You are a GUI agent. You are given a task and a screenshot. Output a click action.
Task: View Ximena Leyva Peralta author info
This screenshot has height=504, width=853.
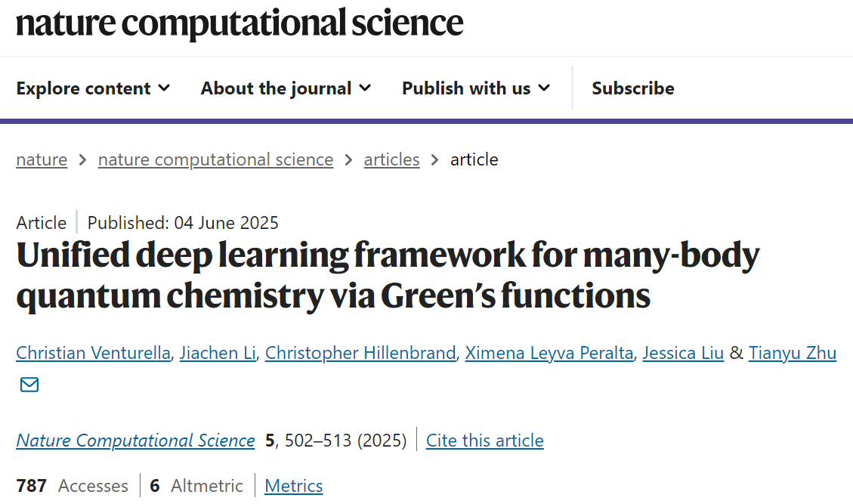pos(549,353)
